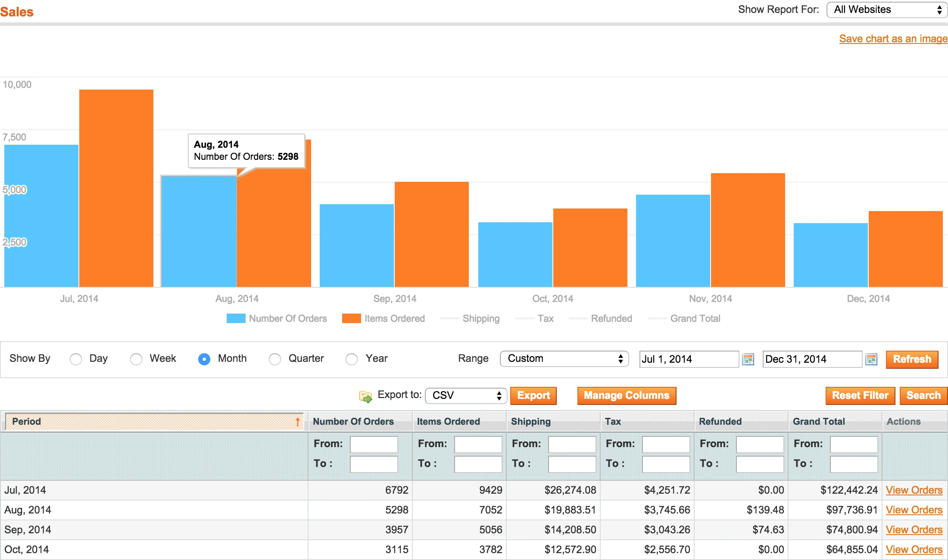
Task: Click the export file icon next to Export to
Action: point(365,395)
